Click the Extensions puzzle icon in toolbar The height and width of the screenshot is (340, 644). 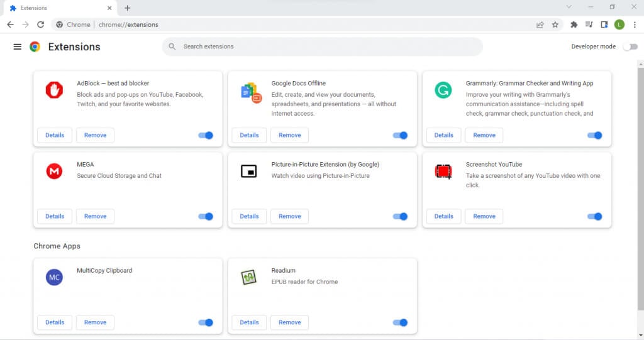[x=574, y=25]
